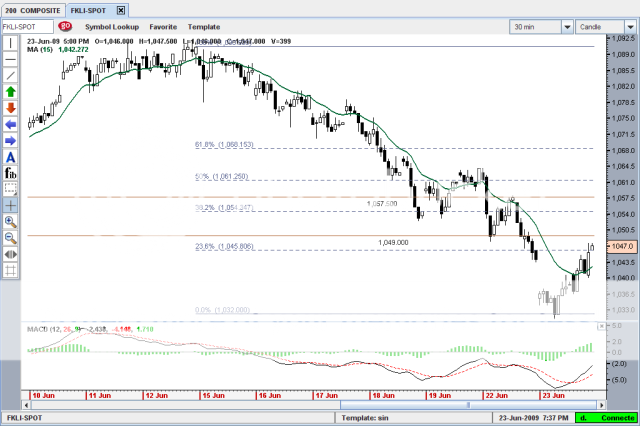Select the blue right arrow tool
640x426 pixels.
coord(11,140)
